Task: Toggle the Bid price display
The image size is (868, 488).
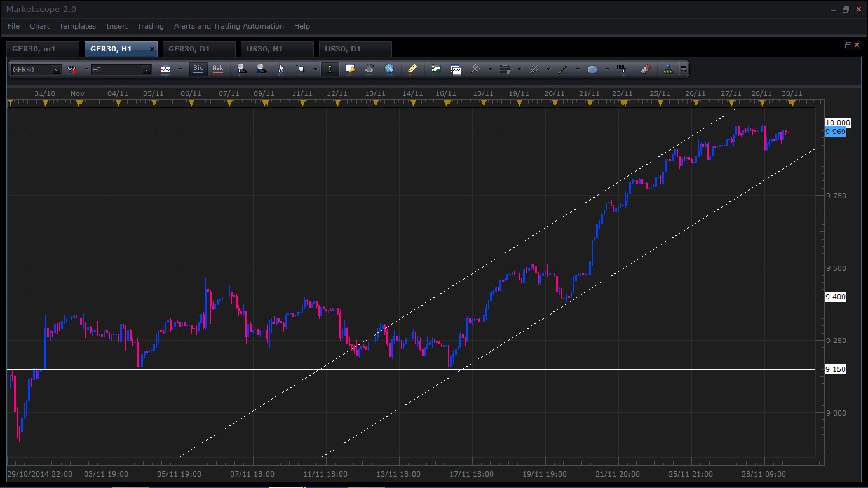Action: pos(199,69)
